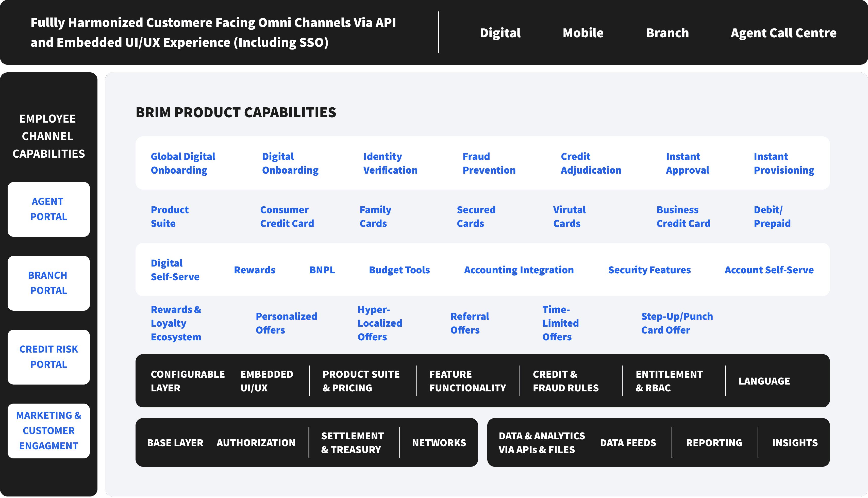
Task: Open Identity Verification capability
Action: pos(390,163)
